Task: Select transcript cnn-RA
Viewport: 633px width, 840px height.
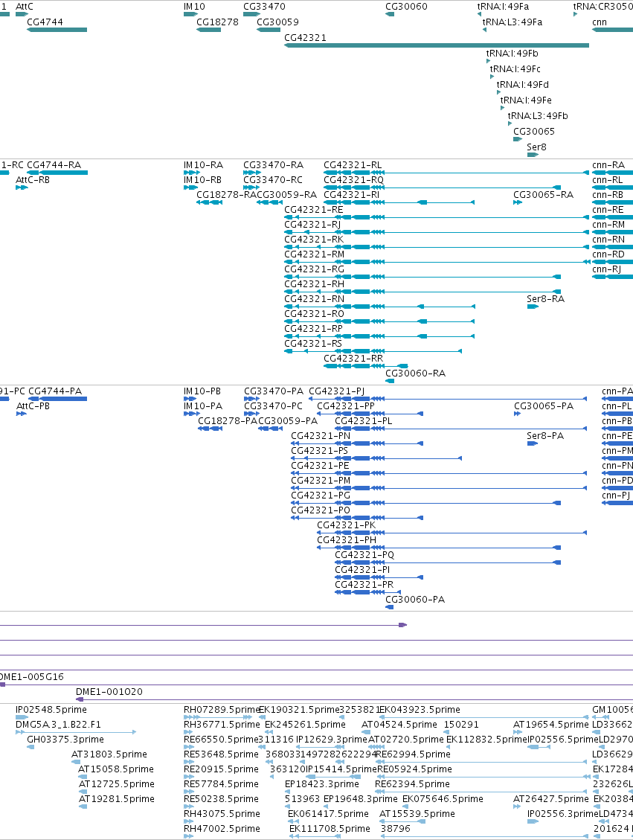Action: click(x=613, y=173)
